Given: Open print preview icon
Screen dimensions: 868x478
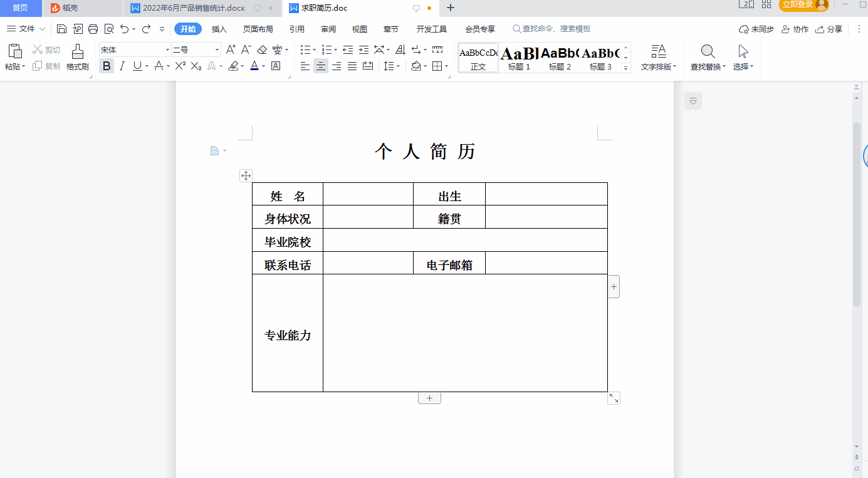Looking at the screenshot, I should [109, 29].
